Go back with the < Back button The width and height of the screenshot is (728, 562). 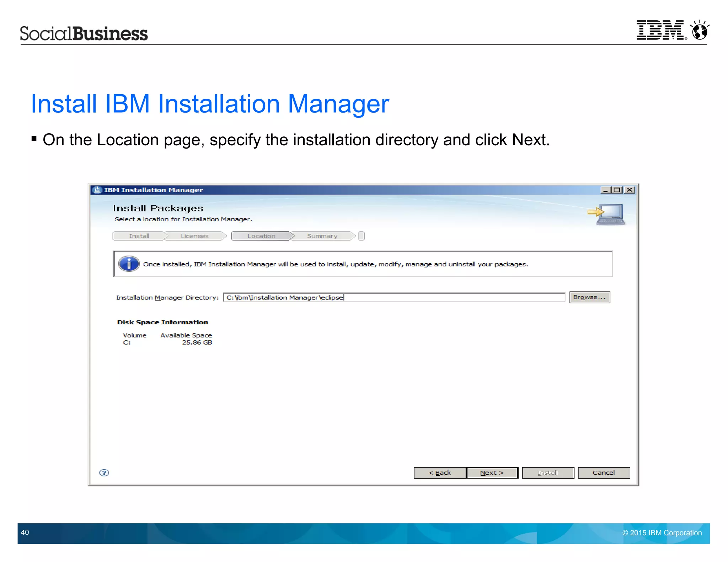(440, 473)
